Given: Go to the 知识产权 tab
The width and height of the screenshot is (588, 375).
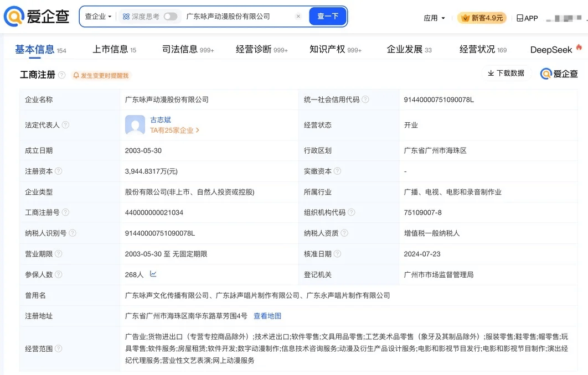Looking at the screenshot, I should 336,49.
